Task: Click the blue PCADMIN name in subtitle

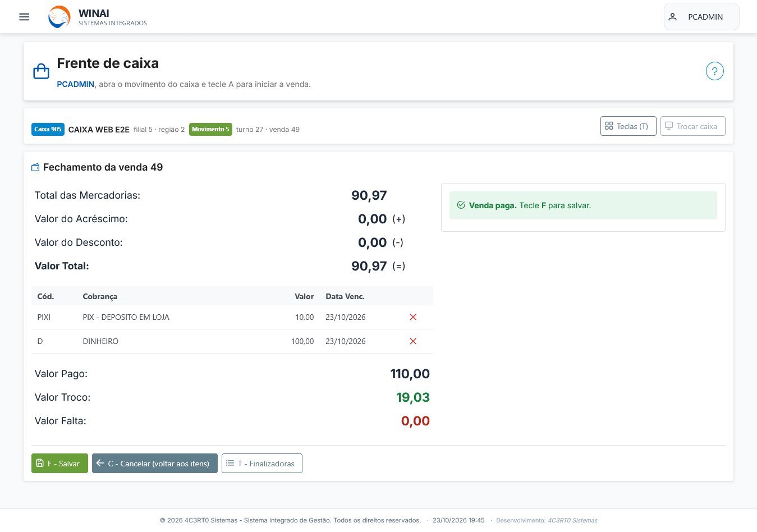Action: point(75,84)
